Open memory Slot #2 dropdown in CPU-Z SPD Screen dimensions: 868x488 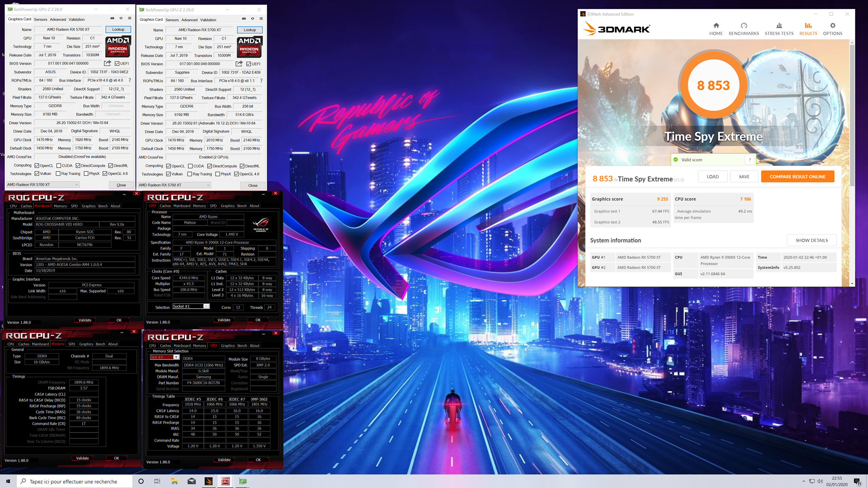click(x=164, y=357)
